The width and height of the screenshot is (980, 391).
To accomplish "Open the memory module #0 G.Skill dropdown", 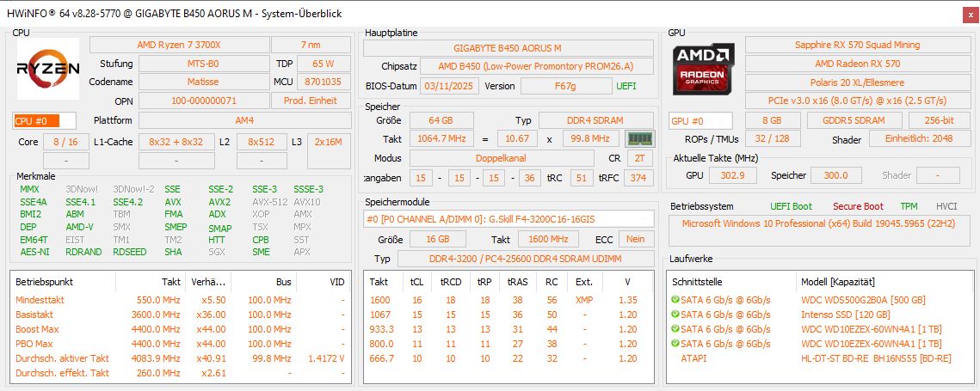I will point(508,218).
